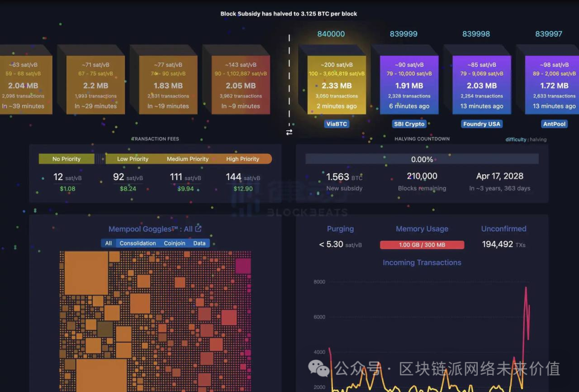Click the ViaBTC mining pool badge
579x392 pixels.
(x=337, y=124)
